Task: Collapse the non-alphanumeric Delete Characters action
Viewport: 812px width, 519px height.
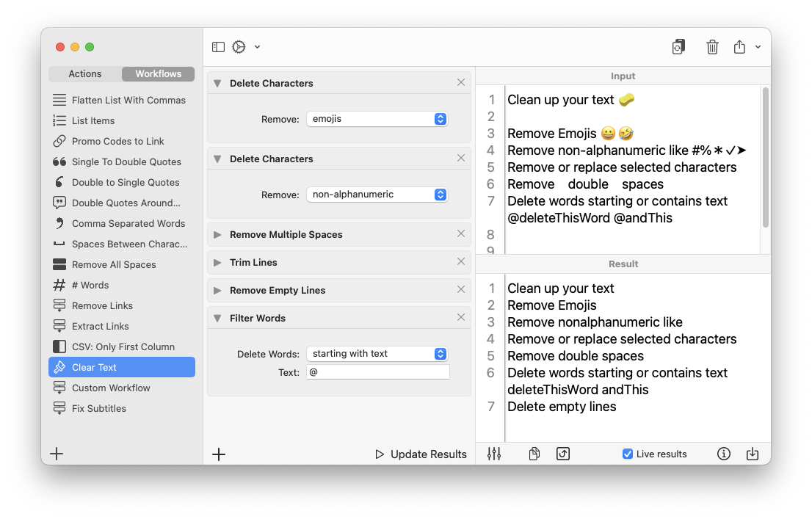Action: click(217, 159)
